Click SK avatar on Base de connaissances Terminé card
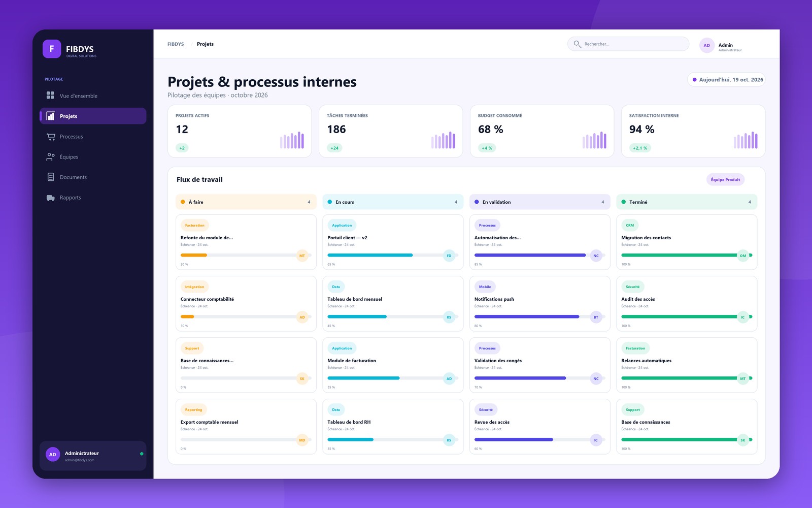812x508 pixels. [743, 440]
